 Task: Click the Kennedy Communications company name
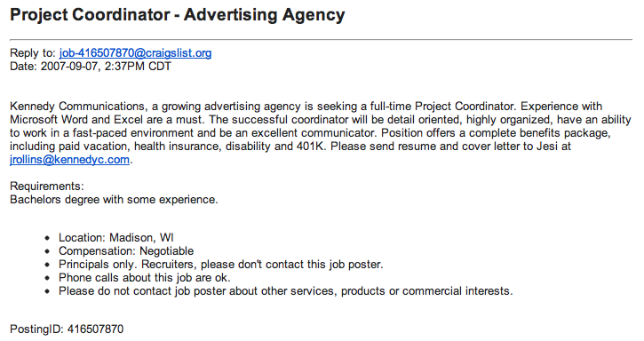(77, 107)
